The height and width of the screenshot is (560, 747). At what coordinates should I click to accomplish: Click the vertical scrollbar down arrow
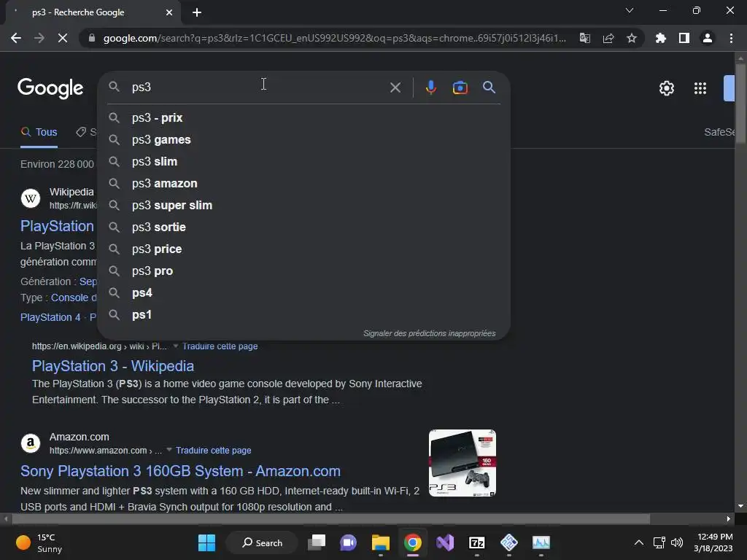(740, 506)
